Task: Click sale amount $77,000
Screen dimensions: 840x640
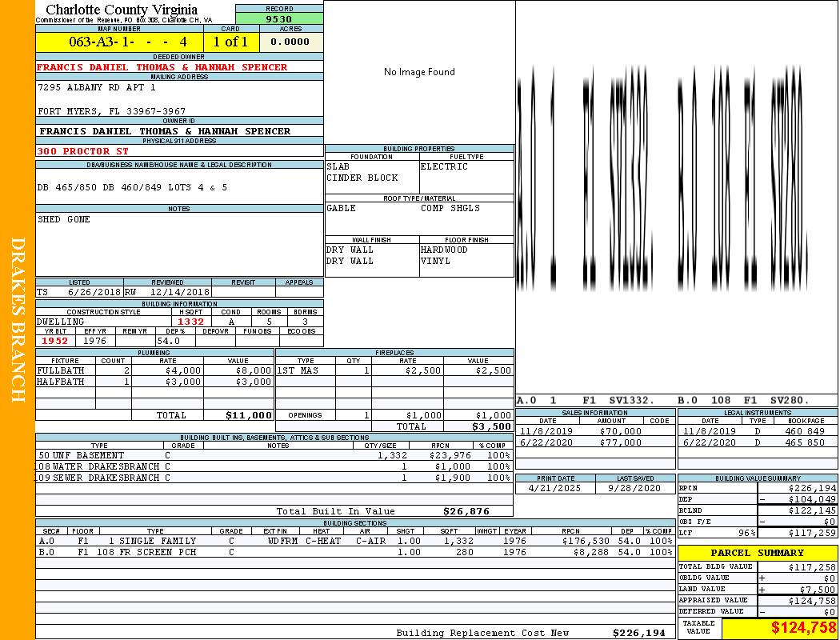Action: coord(620,443)
